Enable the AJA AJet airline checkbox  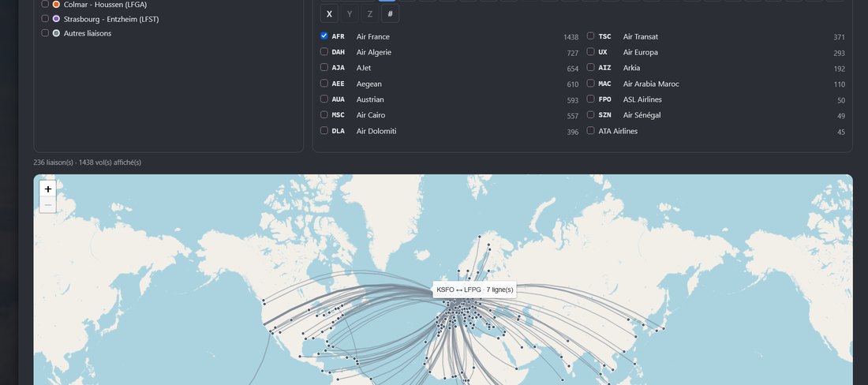(324, 67)
